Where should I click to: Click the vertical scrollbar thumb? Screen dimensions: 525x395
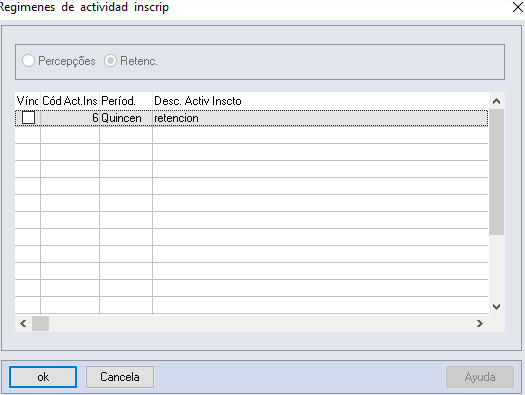(497, 172)
